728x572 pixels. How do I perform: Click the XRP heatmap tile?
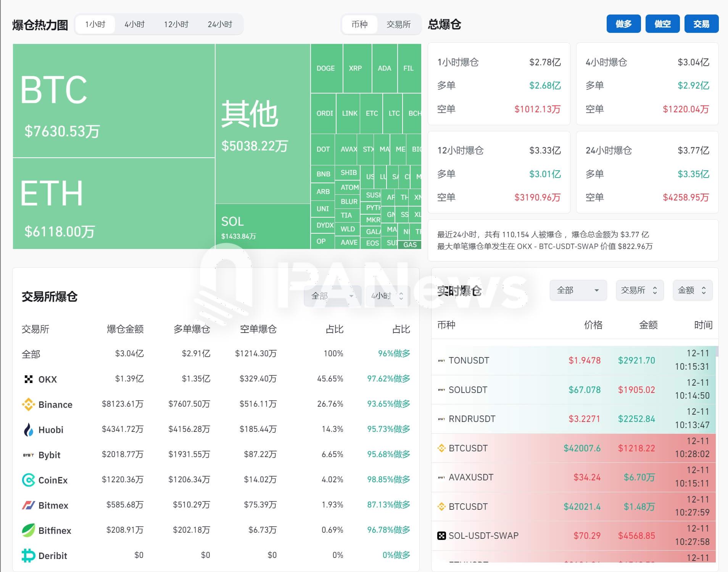coord(358,68)
